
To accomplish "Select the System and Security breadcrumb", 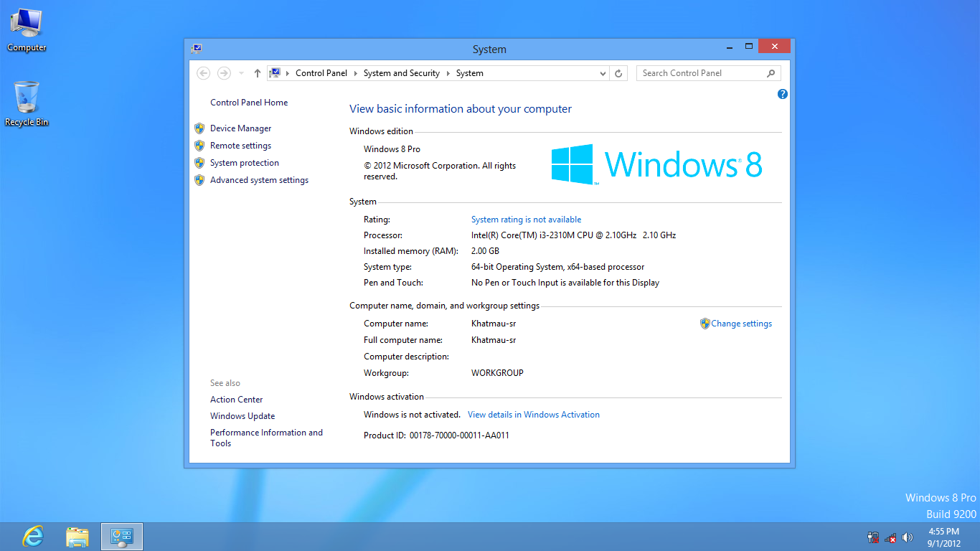I will pos(402,73).
